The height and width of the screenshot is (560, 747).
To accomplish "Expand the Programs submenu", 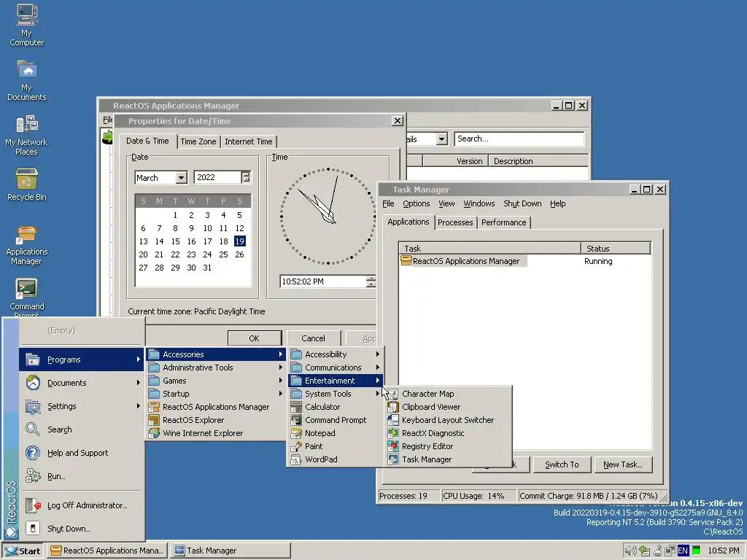I will click(81, 359).
